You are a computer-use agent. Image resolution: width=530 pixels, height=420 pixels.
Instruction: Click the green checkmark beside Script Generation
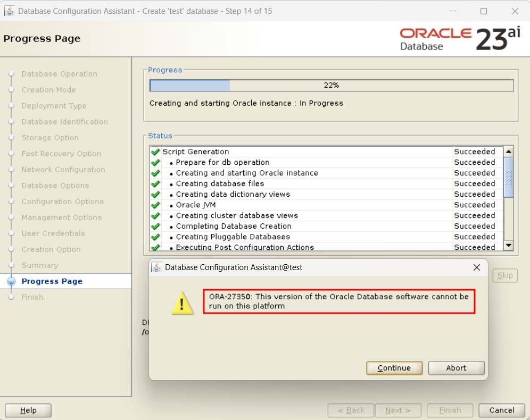tap(155, 152)
